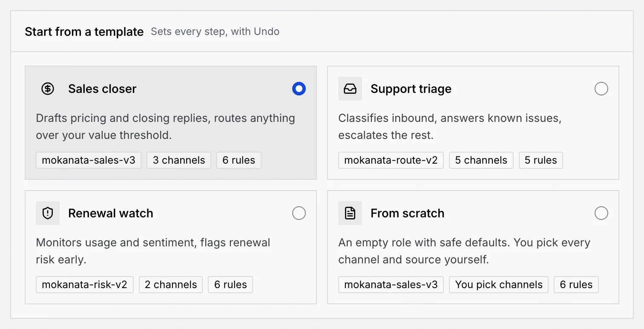Screen dimensions: 644x329
Task: Click the "From scratch" template title
Action: click(x=408, y=213)
